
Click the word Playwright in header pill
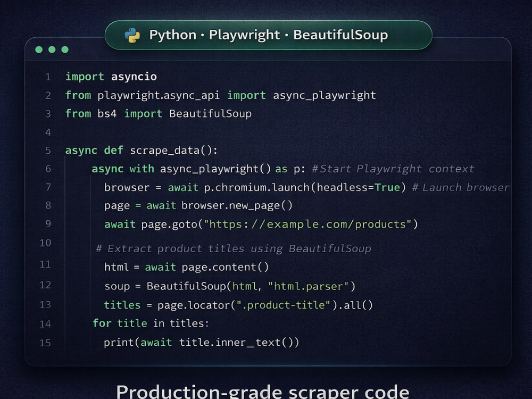tap(244, 35)
